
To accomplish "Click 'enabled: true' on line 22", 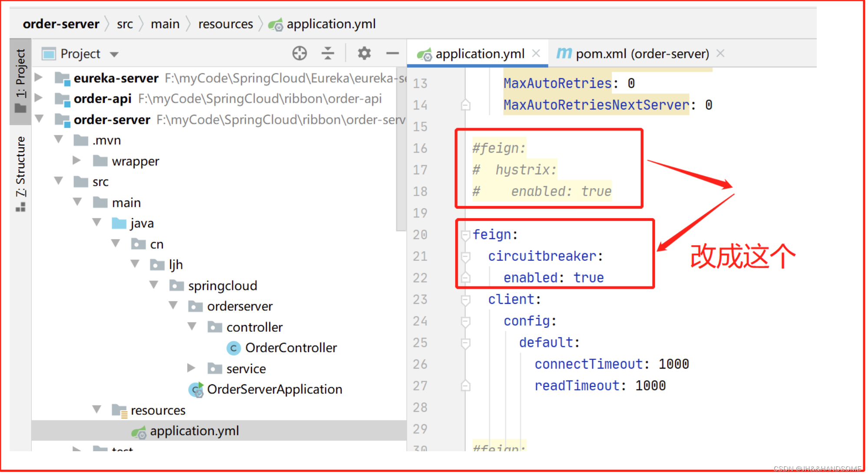I will point(553,278).
